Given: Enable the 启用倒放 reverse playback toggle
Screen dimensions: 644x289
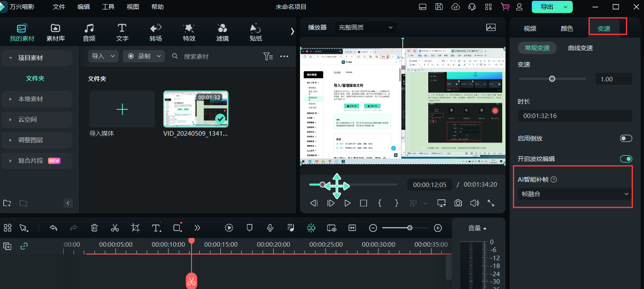Looking at the screenshot, I should coord(626,138).
